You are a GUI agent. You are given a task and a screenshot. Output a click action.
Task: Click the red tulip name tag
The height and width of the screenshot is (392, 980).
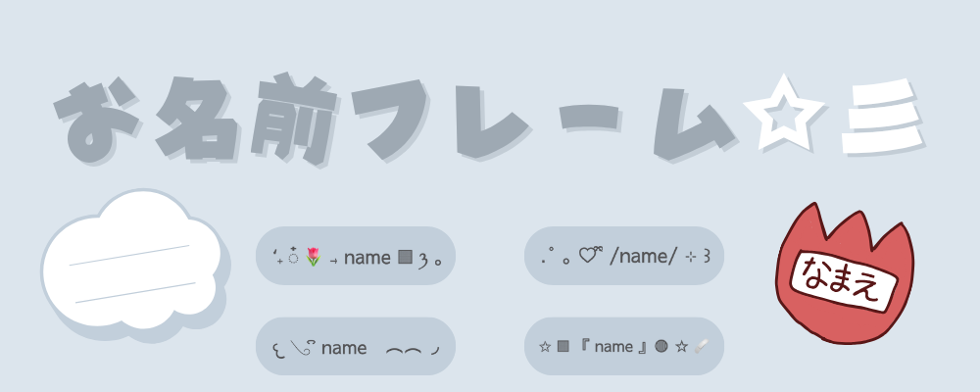(845, 273)
